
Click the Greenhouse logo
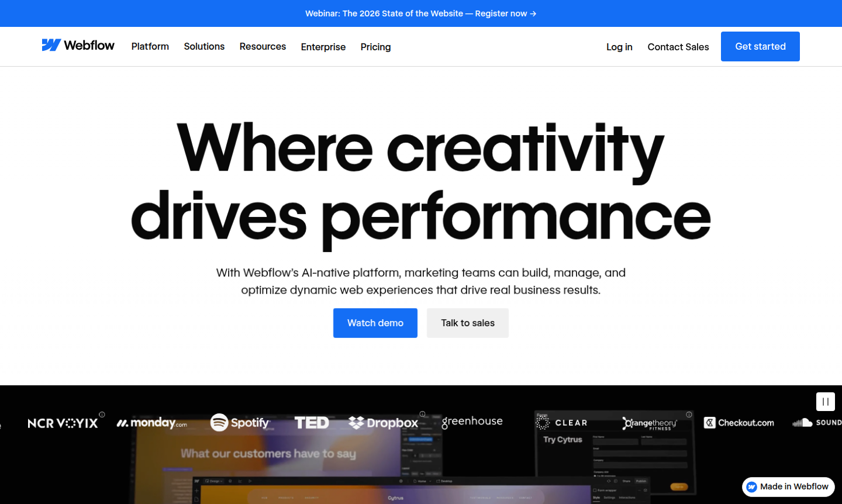click(472, 422)
